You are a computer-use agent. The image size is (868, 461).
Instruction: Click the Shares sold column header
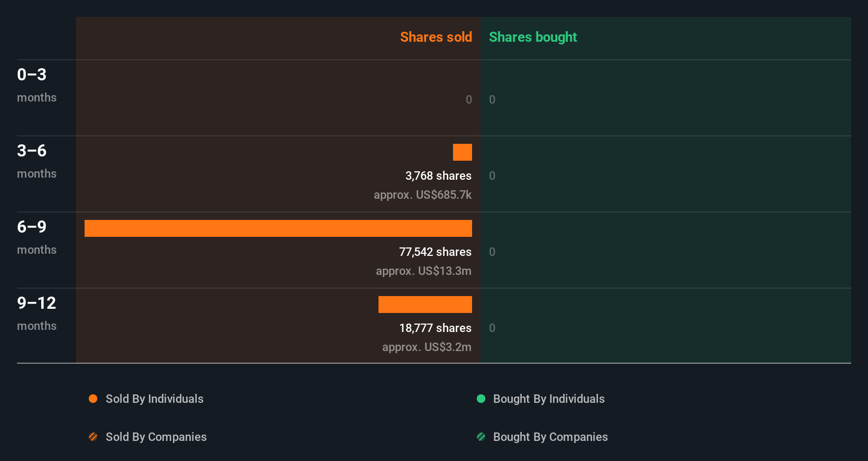click(x=436, y=37)
